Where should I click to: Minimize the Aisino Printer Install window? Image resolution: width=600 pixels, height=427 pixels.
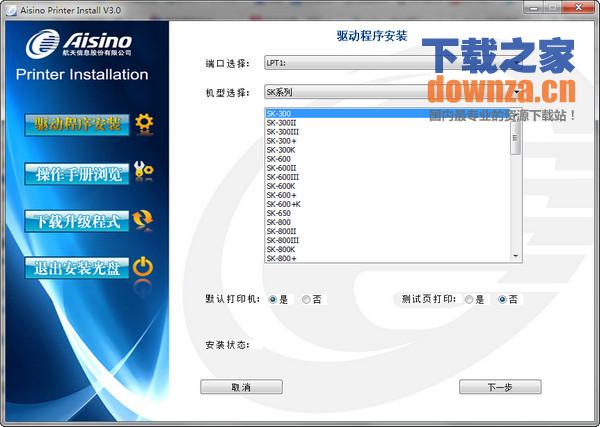534,7
